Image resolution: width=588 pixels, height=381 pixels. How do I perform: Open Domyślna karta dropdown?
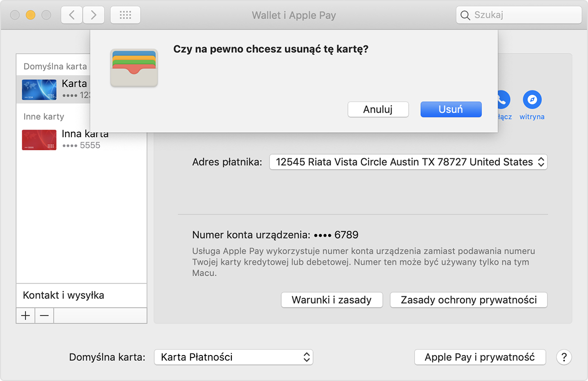[233, 357]
